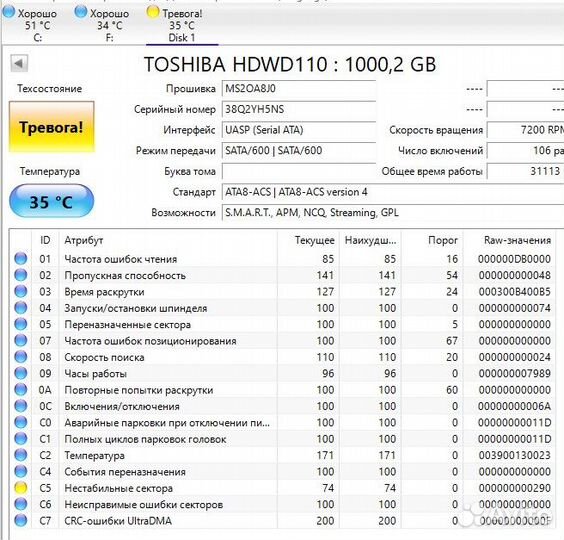Click the empty Буква тома field
Image resolution: width=564 pixels, height=540 pixels.
tap(299, 171)
